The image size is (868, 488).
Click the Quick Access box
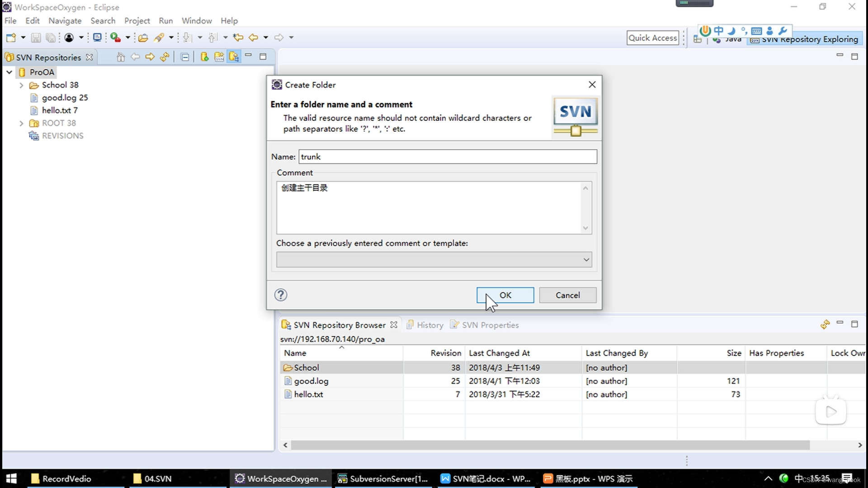[653, 38]
